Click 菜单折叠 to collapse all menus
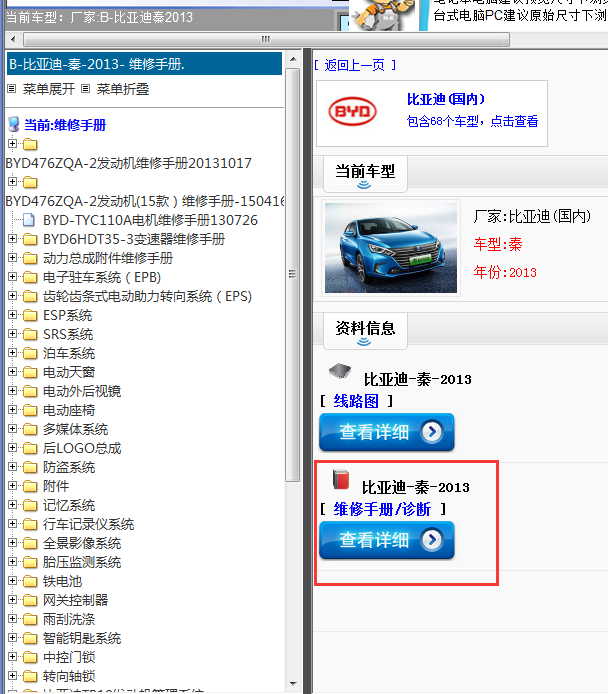608x694 pixels. click(123, 89)
